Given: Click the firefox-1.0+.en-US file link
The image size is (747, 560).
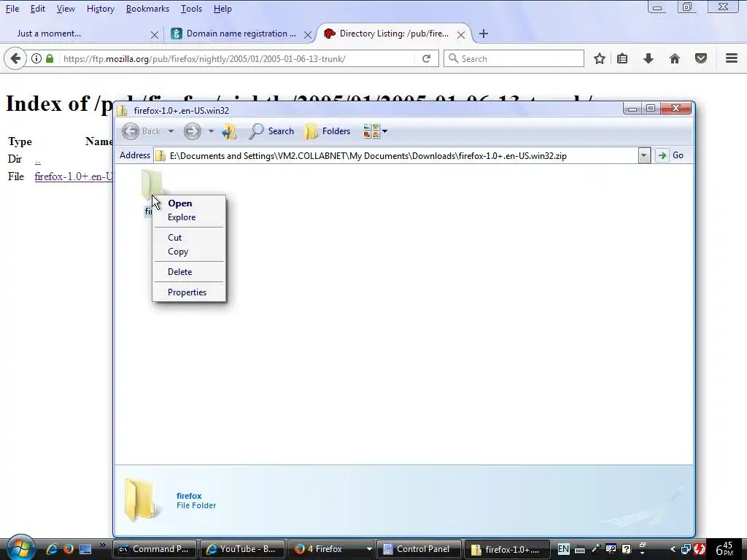Looking at the screenshot, I should click(74, 176).
